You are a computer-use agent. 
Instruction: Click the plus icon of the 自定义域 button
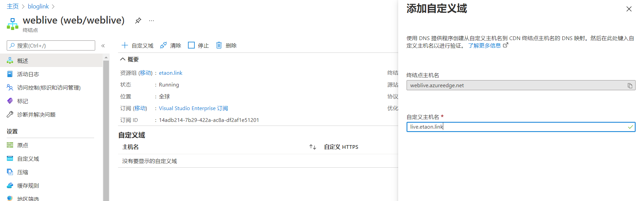[125, 45]
